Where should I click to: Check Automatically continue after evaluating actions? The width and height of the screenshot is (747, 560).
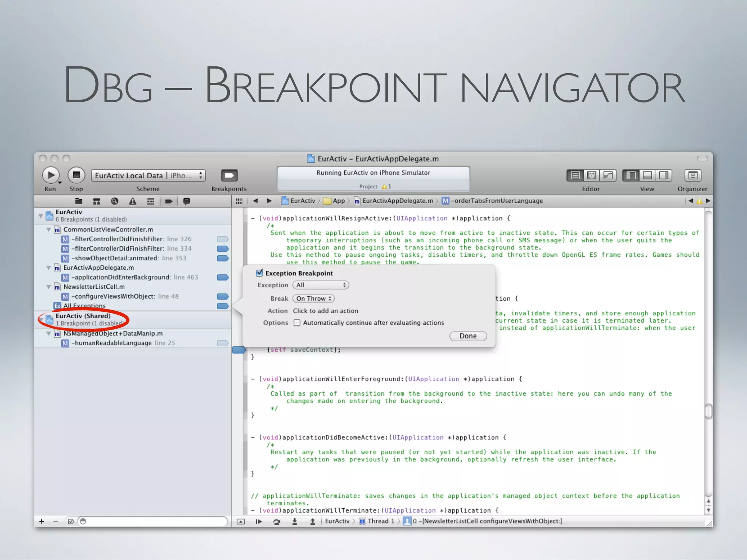tap(297, 323)
